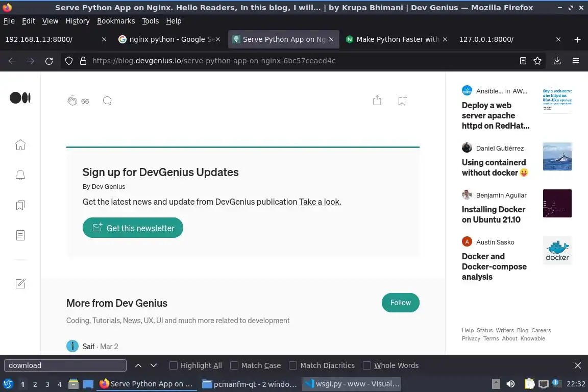Viewport: 588px width, 392px height.
Task: Open the Help menu
Action: pos(174,21)
